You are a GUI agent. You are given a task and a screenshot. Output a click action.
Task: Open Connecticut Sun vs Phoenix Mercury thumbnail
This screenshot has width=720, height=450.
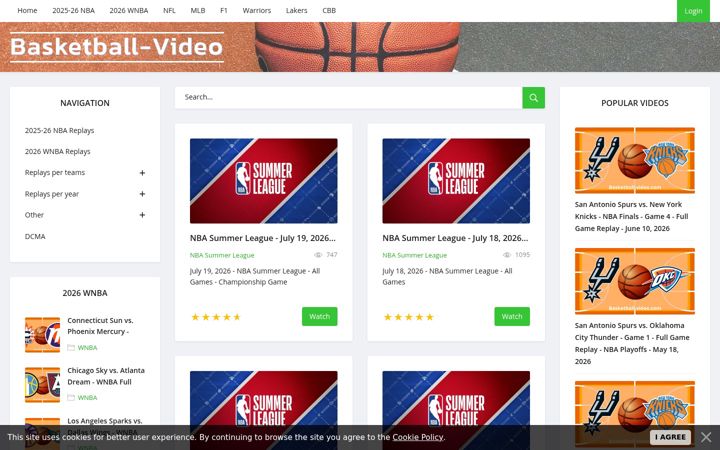(x=42, y=335)
